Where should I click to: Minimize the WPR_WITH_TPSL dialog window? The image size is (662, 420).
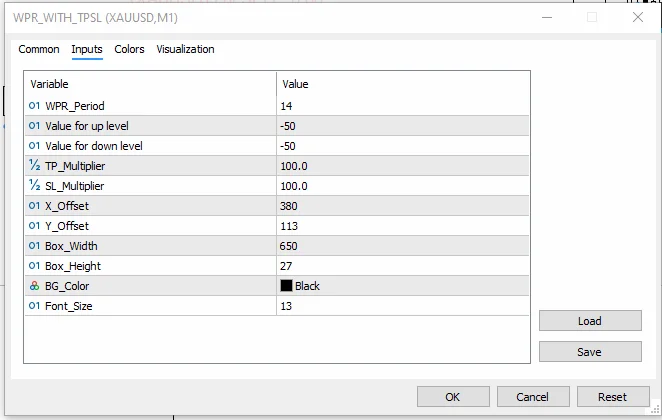(x=547, y=17)
